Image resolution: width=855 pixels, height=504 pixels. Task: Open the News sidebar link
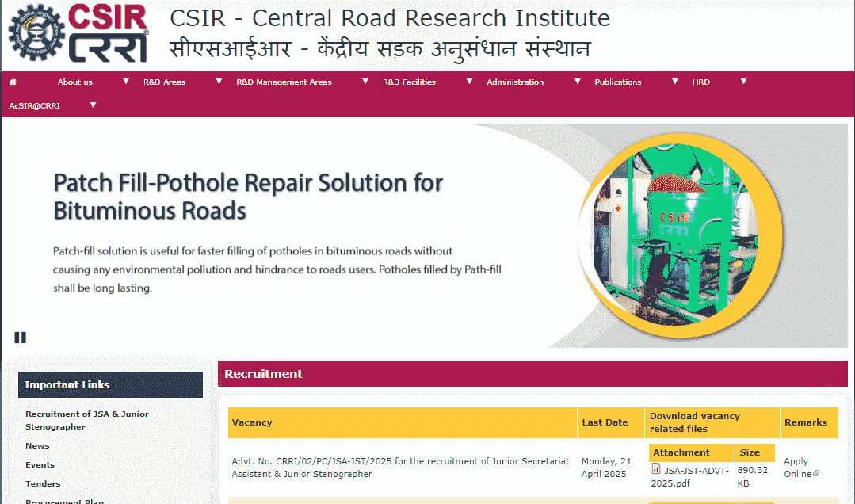coord(37,446)
